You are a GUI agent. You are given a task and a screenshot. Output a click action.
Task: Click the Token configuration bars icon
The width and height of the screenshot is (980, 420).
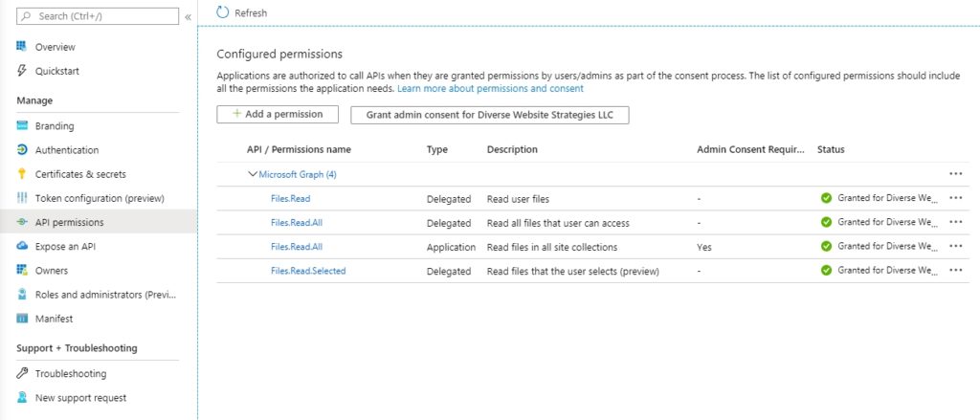tap(22, 198)
